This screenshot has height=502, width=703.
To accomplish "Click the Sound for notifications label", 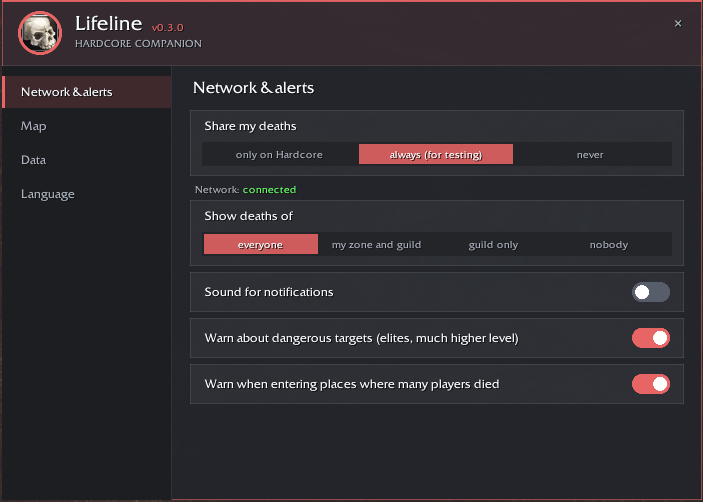I will pos(269,292).
